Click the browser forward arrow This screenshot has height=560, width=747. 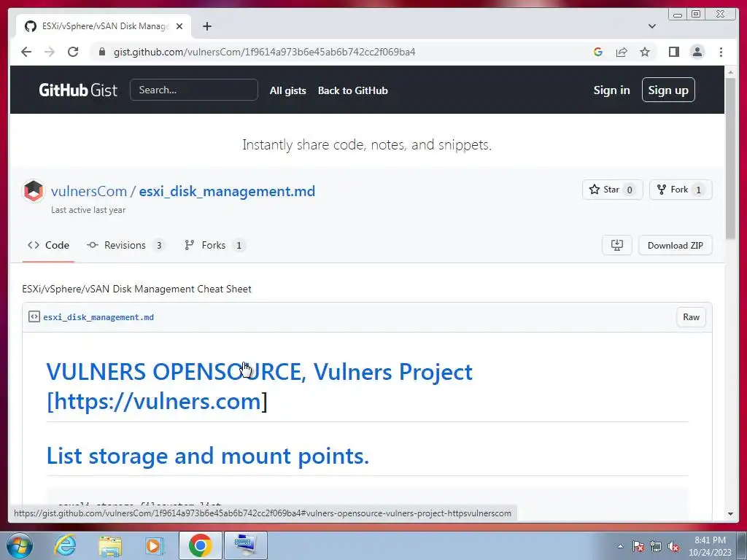coord(50,52)
